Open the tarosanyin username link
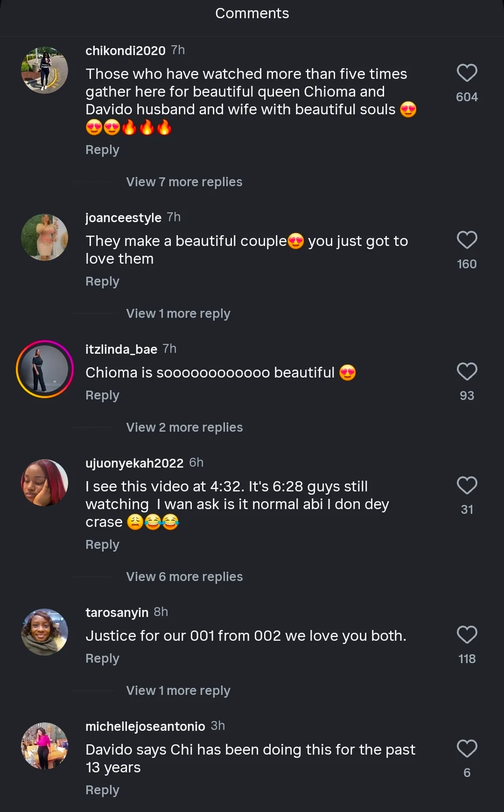 click(117, 612)
